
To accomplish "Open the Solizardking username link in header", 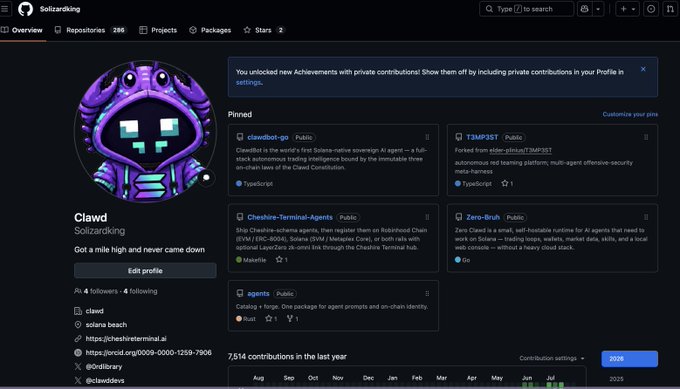I will [60, 9].
